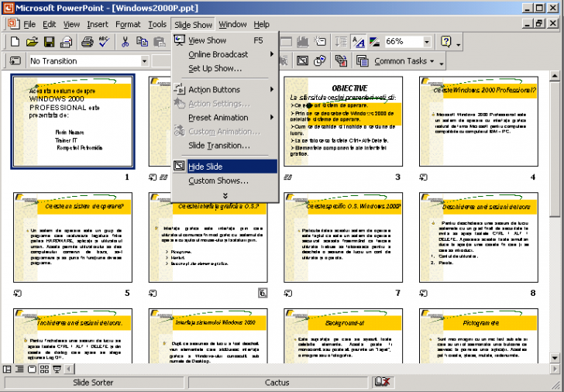The width and height of the screenshot is (564, 392).
Task: Switch to Outline View button
Action: tap(19, 369)
